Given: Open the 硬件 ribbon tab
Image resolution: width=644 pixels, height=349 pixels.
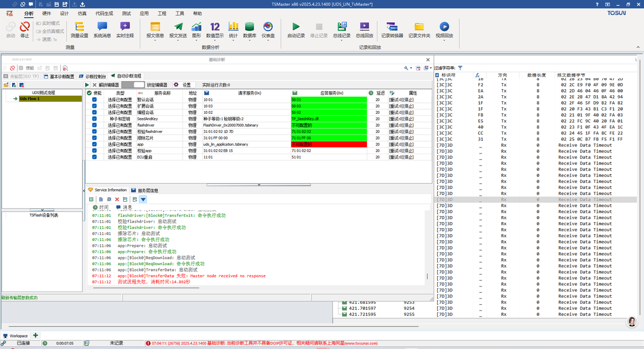Looking at the screenshot, I should coord(46,14).
